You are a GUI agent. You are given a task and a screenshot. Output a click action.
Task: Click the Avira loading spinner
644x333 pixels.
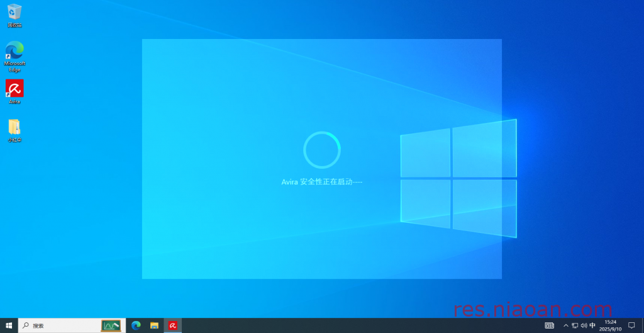322,150
